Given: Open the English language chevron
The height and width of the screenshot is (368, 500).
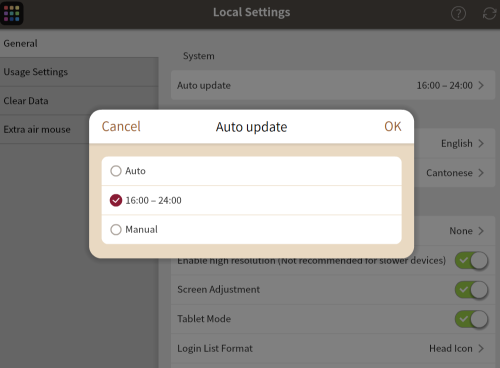Looking at the screenshot, I should (x=481, y=143).
